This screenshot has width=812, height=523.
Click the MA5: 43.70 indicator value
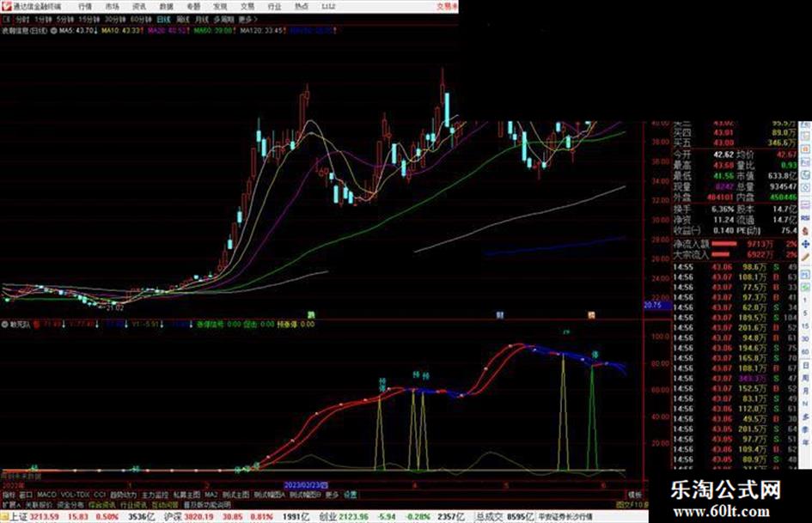click(78, 31)
